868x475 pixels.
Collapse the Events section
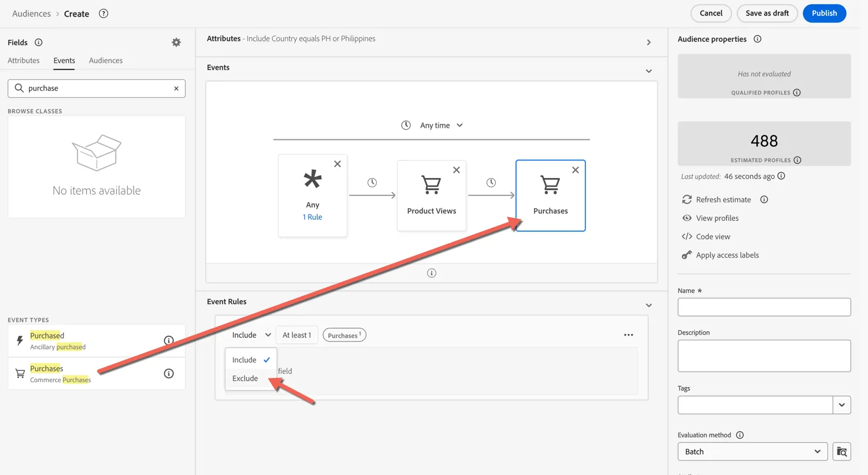click(649, 71)
